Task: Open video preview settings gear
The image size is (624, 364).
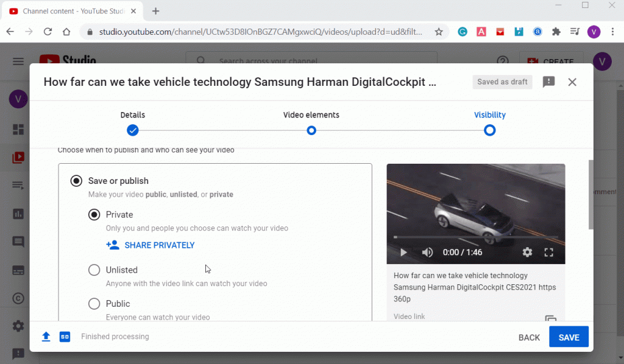Action: (527, 253)
